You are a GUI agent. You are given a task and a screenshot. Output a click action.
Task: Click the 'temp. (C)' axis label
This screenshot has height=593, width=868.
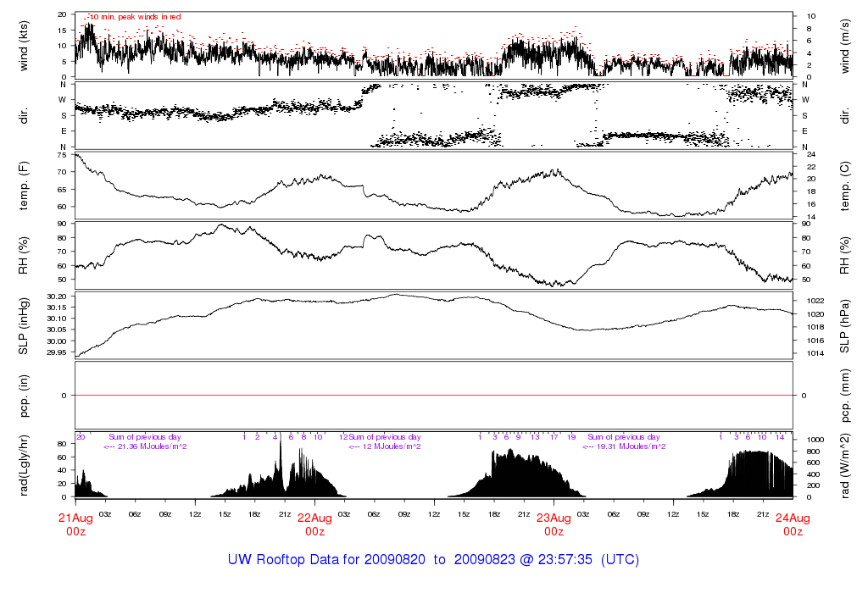pyautogui.click(x=845, y=186)
